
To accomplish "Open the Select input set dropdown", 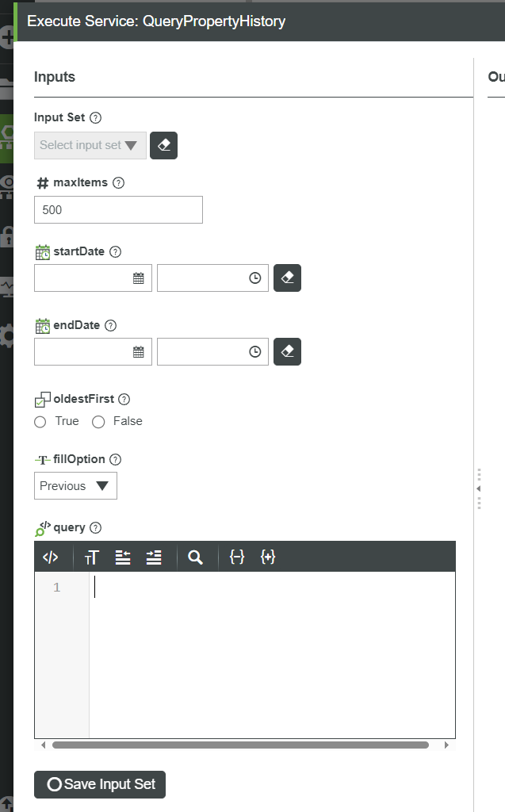I will [90, 145].
